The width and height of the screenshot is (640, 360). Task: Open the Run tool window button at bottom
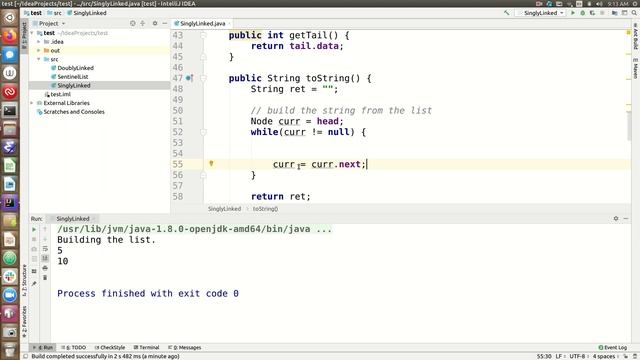(x=43, y=348)
